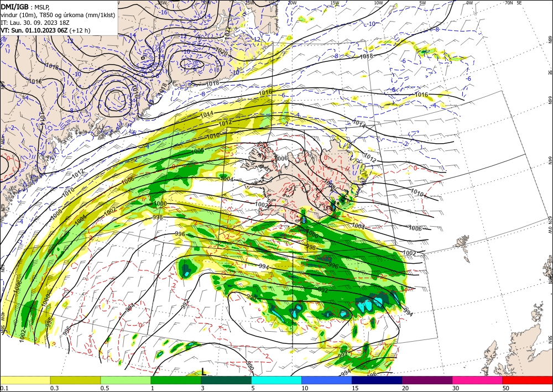553x392 pixels.
Task: Click the '66N' latitude label on right edge
Action: click(x=550, y=100)
